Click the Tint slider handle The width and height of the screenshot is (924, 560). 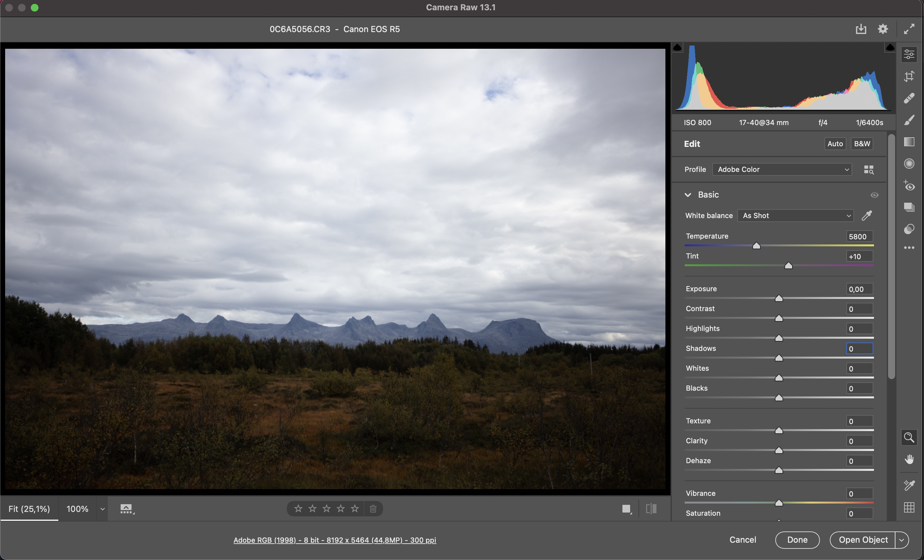pyautogui.click(x=789, y=266)
